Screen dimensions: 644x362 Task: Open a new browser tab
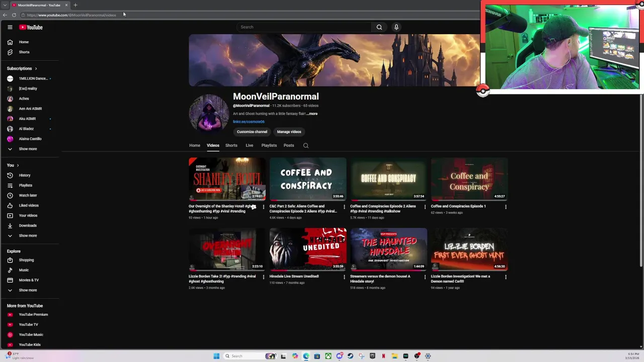[75, 5]
